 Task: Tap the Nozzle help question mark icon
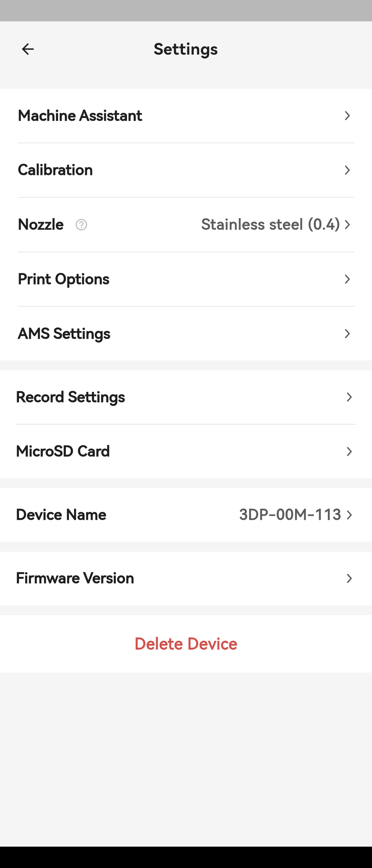pyautogui.click(x=81, y=225)
